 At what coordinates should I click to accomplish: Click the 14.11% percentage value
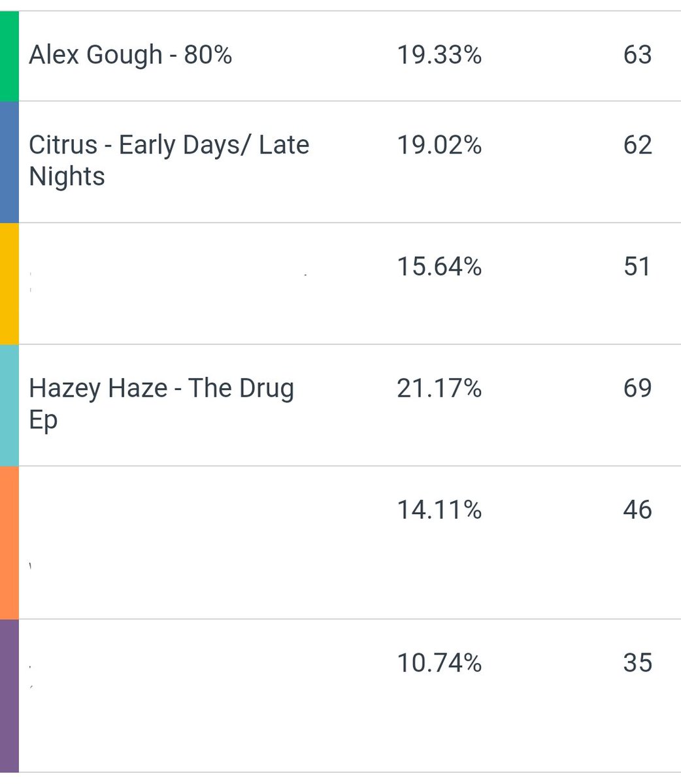pyautogui.click(x=439, y=510)
